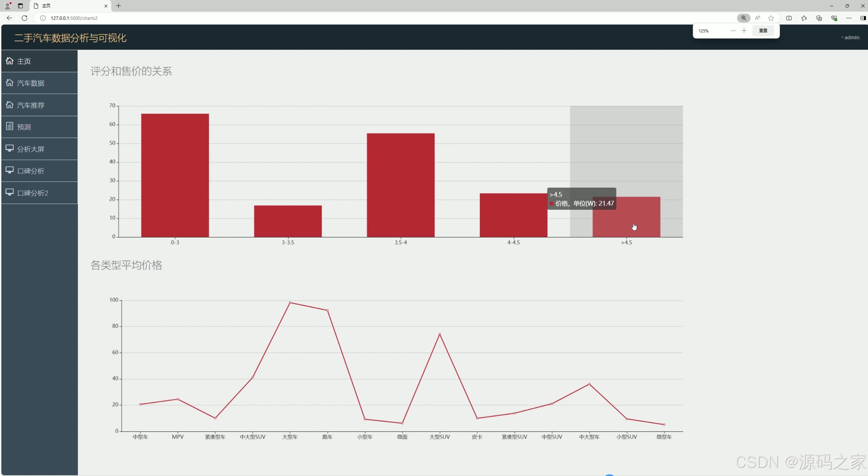Select 分析大屏 sidebar item
The image size is (868, 476).
tap(31, 149)
